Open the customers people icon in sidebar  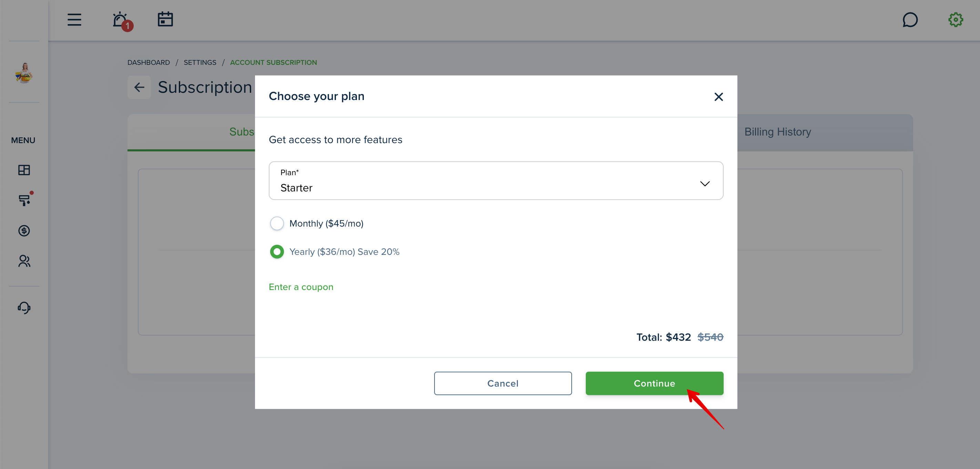(24, 261)
